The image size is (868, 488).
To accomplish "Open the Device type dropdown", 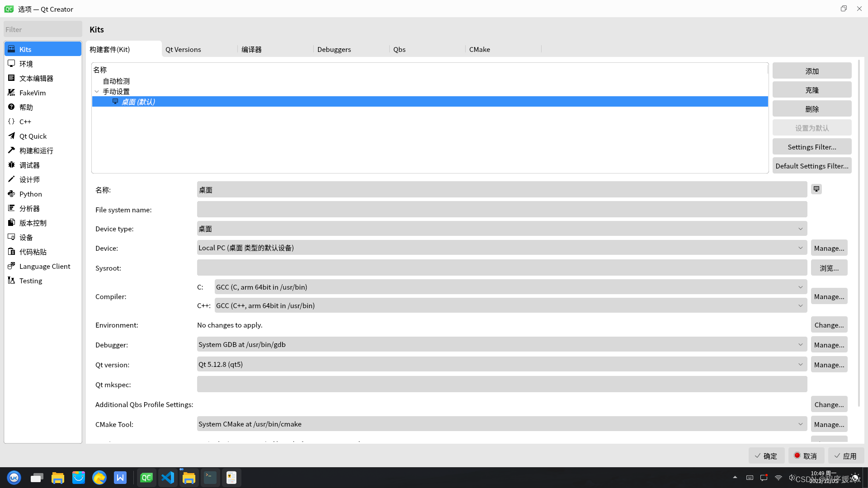I will click(502, 229).
